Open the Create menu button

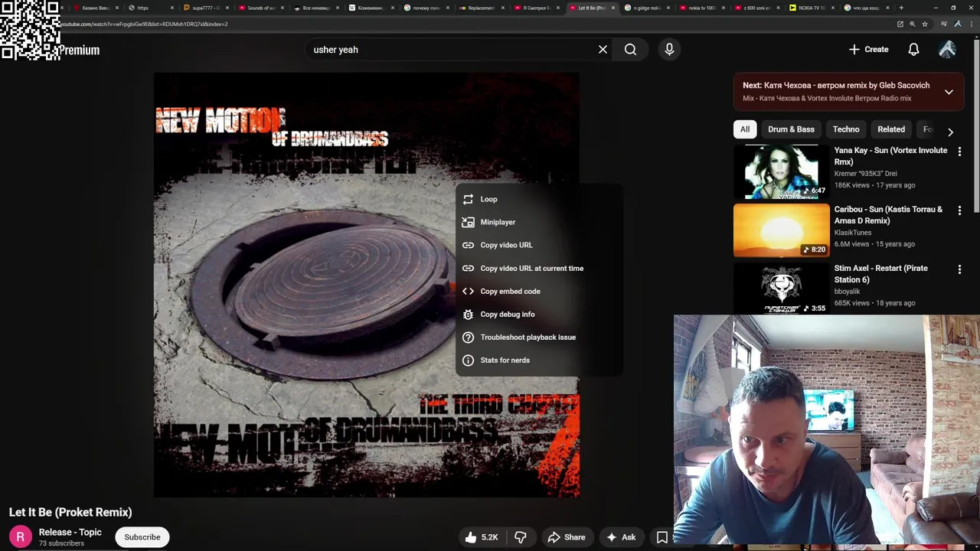[869, 50]
